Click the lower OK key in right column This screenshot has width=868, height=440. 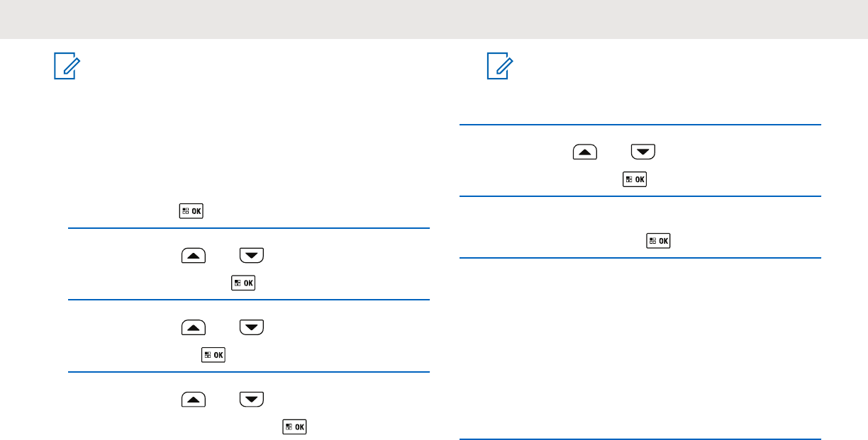pos(659,242)
